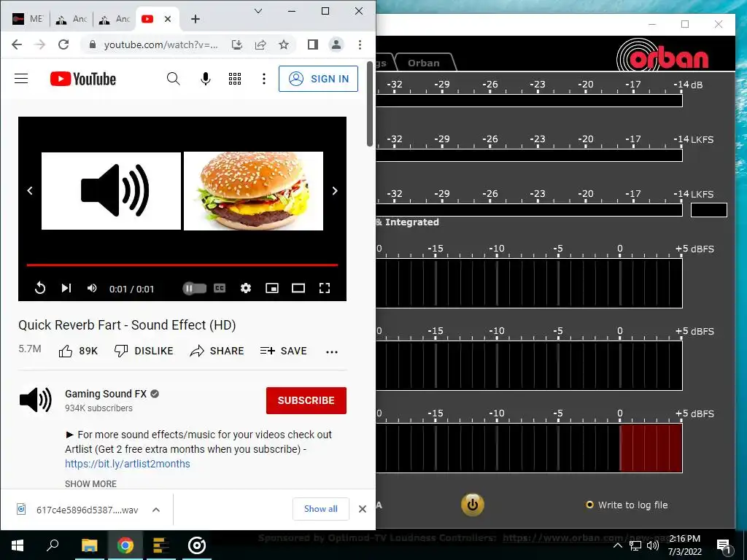747x560 pixels.
Task: Open more actions ellipsis under video
Action: coord(332,352)
